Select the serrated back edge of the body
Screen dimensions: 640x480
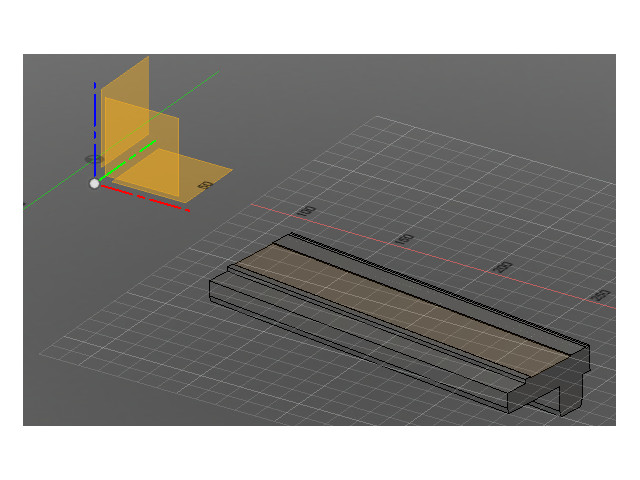coord(439,289)
